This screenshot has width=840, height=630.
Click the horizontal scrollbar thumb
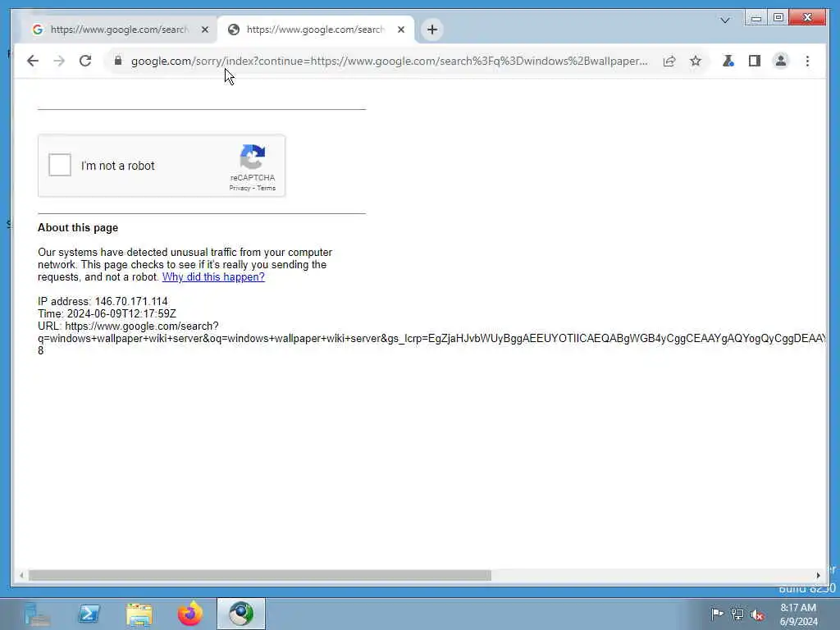(260, 575)
